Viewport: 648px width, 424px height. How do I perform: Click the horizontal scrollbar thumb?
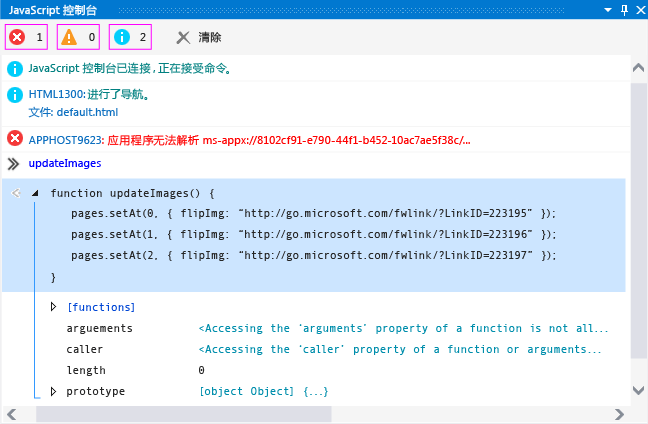point(184,414)
